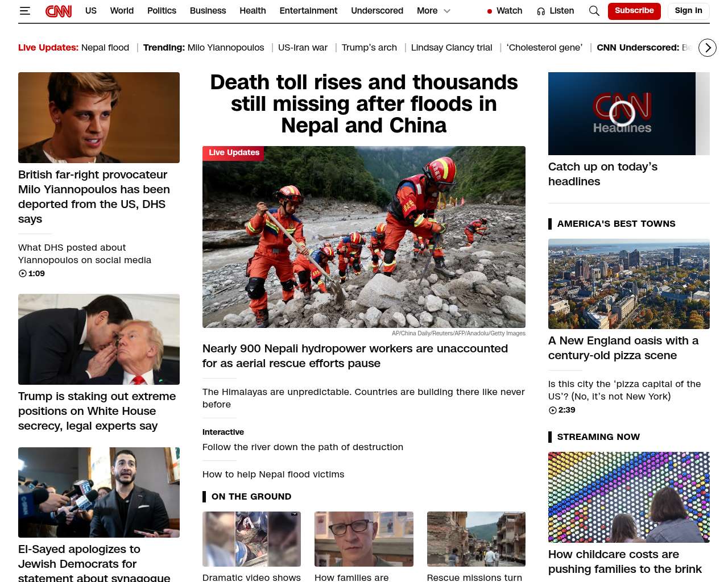This screenshot has width=728, height=582.
Task: Read How childcare costs story
Action: (625, 562)
